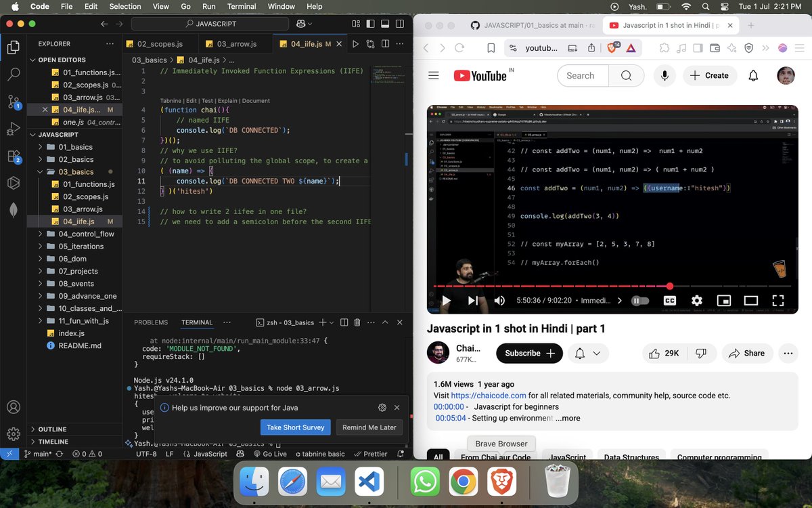Toggle VS Code bottom panel layout button
812x508 pixels.
click(x=385, y=24)
